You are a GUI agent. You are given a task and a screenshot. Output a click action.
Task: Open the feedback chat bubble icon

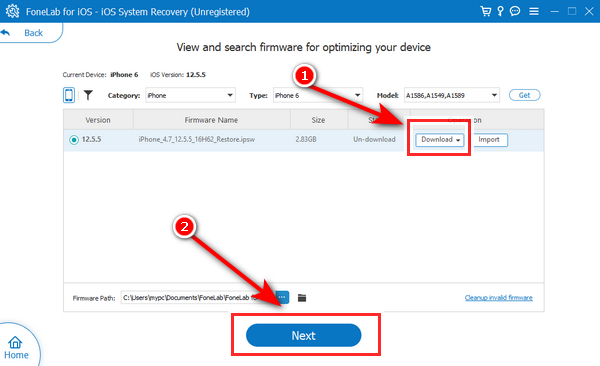point(515,11)
